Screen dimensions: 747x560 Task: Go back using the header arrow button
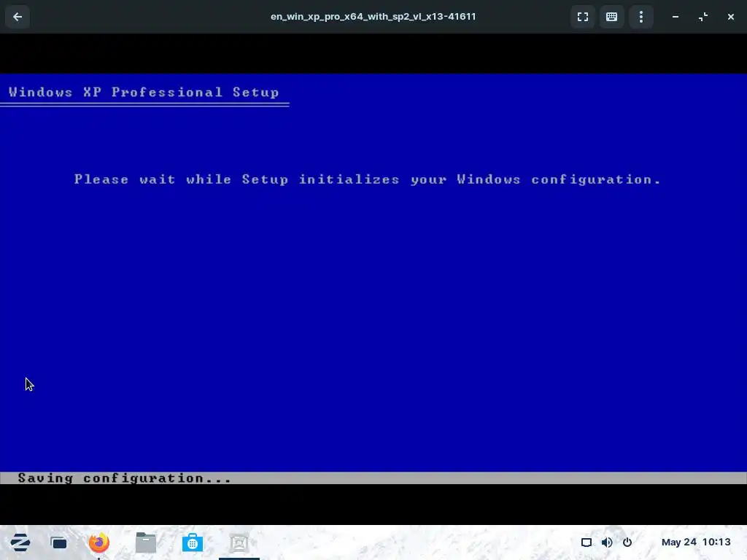tap(18, 17)
